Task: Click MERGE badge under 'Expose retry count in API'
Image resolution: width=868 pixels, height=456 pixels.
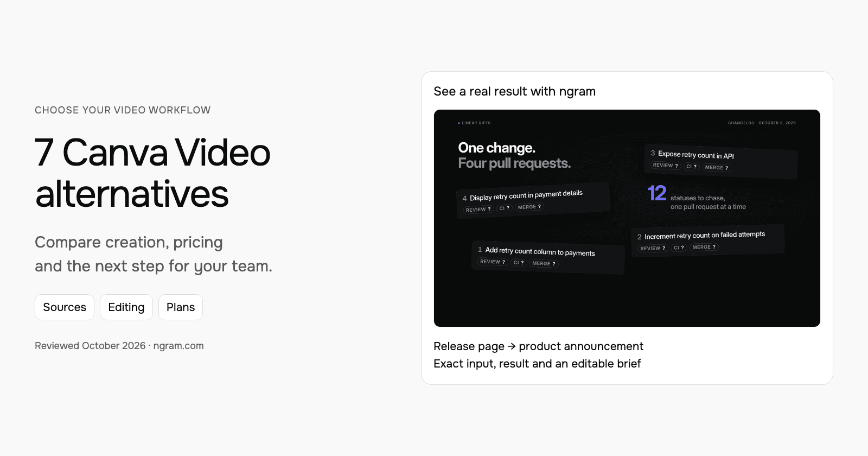Action: click(717, 168)
